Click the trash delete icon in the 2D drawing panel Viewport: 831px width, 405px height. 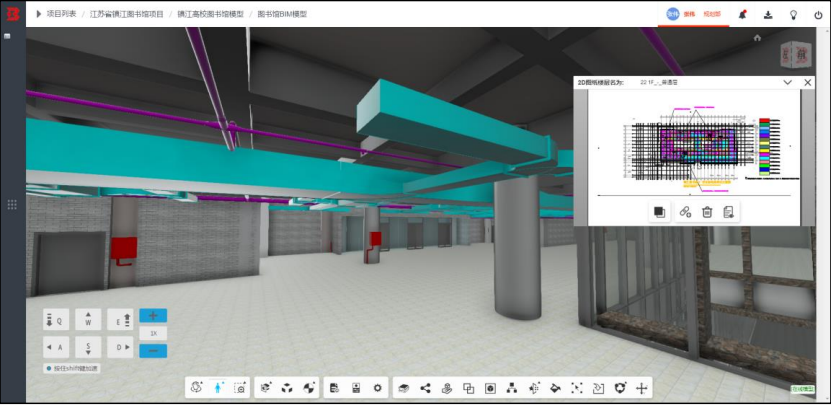coord(707,212)
